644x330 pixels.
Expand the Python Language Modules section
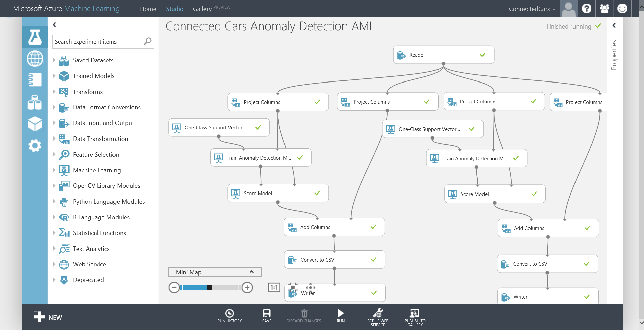click(x=54, y=201)
